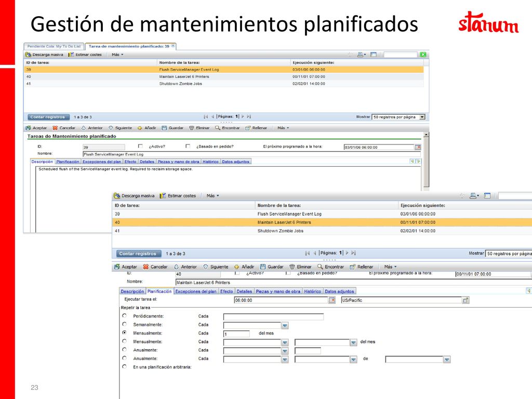Open the dropdown after the 'de' label
Viewport: 532px width, 399px height.
tap(447, 360)
